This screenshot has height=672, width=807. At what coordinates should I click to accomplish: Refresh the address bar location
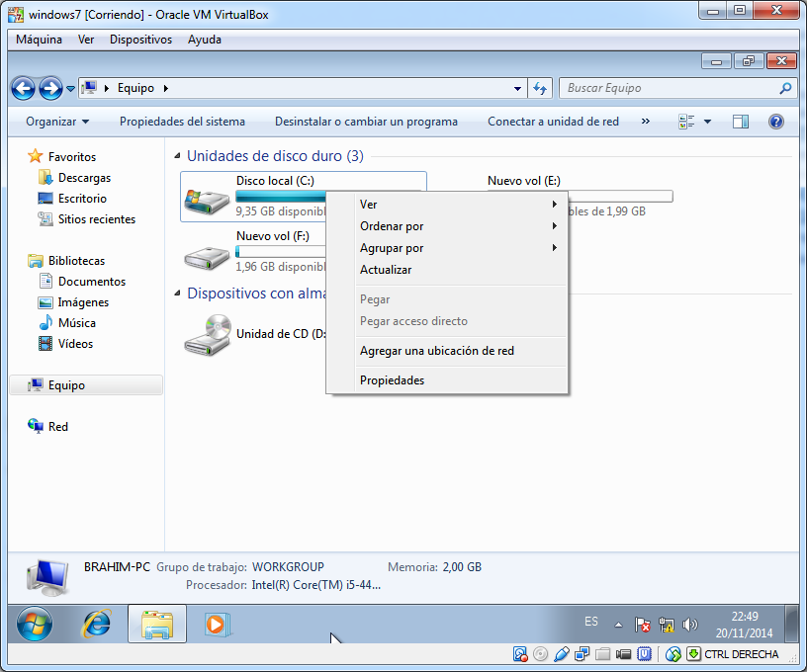pyautogui.click(x=540, y=88)
